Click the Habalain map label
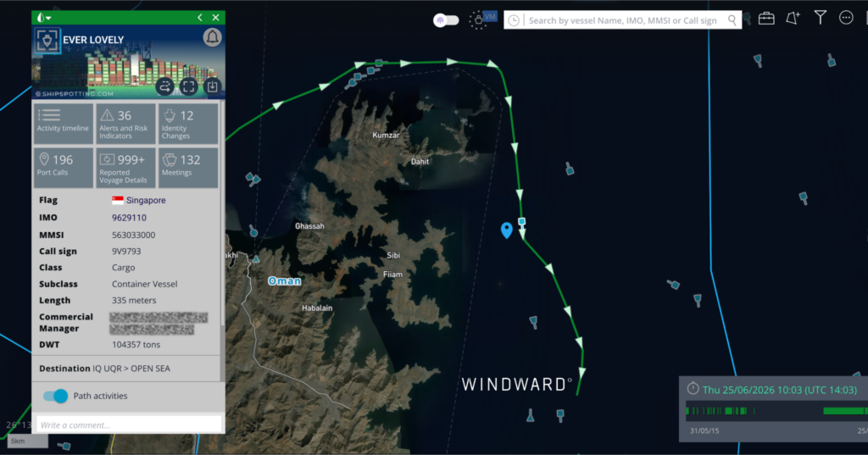This screenshot has width=868, height=455. pos(317,308)
